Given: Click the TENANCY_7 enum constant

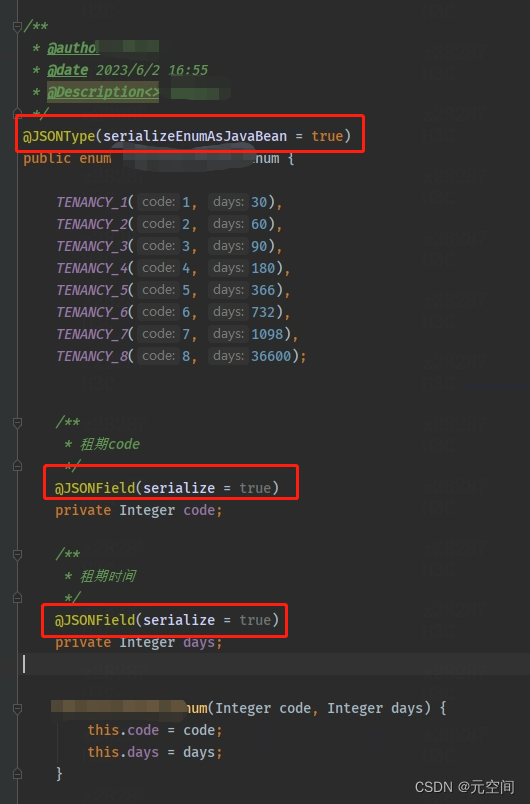Looking at the screenshot, I should [x=92, y=334].
